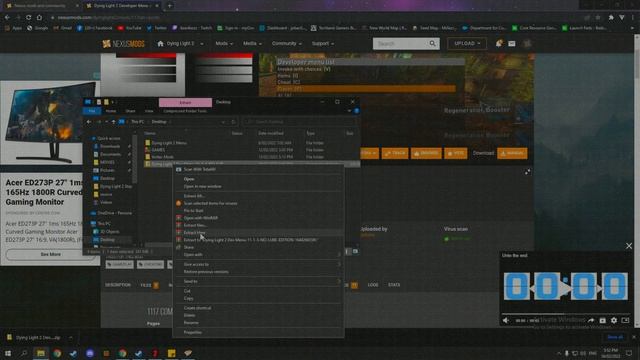Close the floating video player
This screenshot has height=360, width=640.
(629, 246)
